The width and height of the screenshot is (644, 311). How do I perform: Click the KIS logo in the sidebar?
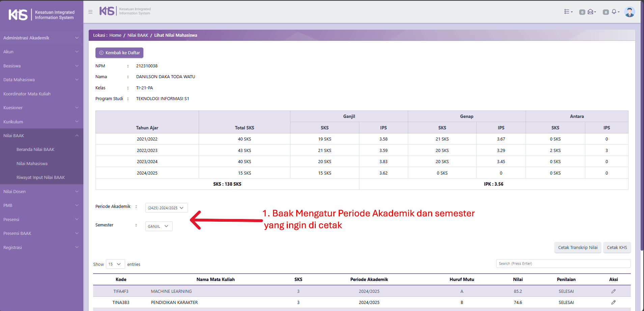coord(41,15)
